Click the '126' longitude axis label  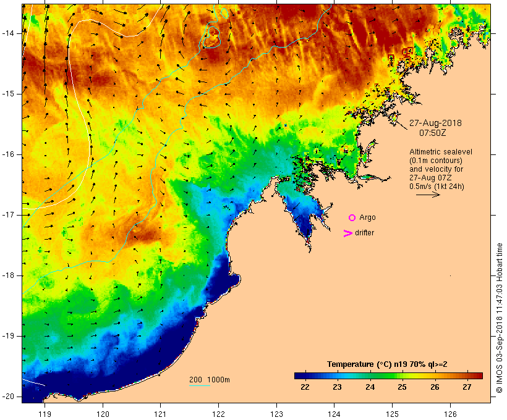[450, 414]
